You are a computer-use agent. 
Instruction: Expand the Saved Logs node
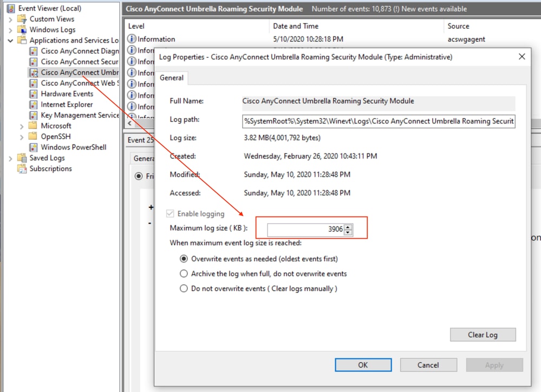click(x=10, y=159)
